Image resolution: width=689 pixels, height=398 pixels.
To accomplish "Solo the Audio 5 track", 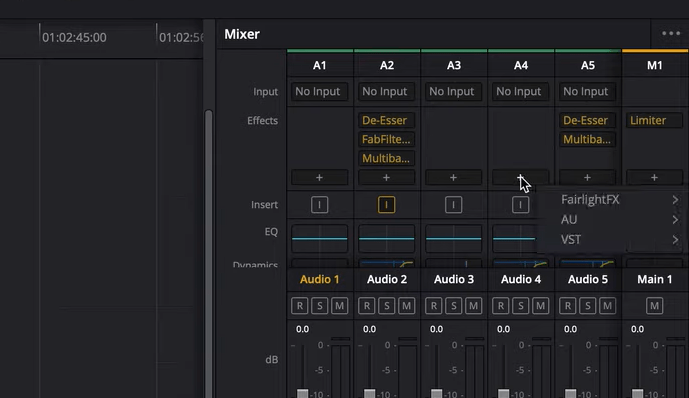I will (x=587, y=306).
